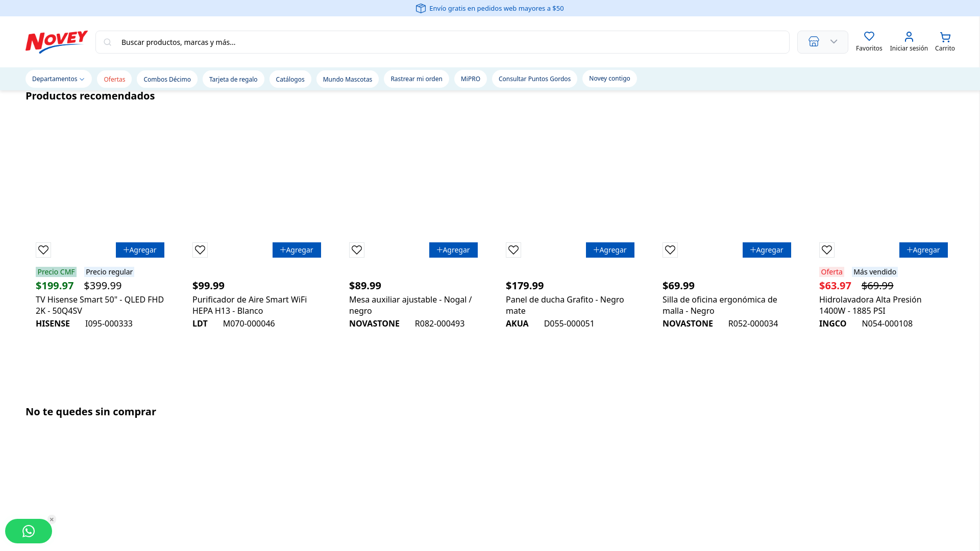Add Mesa auxiliar ajustable to cart
The width and height of the screenshot is (980, 551).
[x=453, y=250]
